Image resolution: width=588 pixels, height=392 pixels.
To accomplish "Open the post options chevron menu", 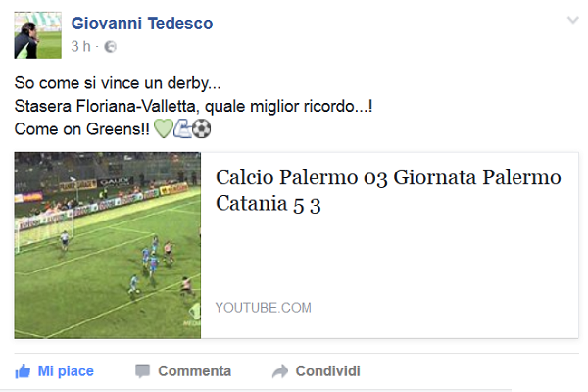I will coord(573,20).
